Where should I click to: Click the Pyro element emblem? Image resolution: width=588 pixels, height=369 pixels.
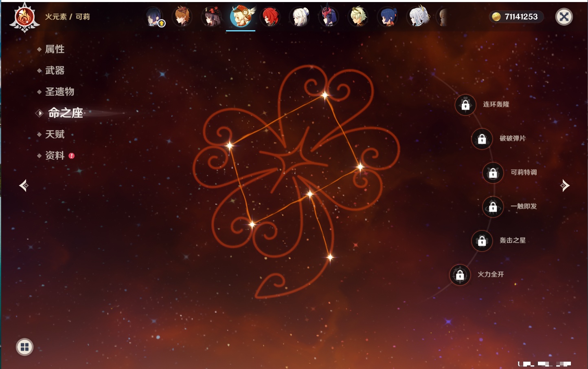click(24, 17)
